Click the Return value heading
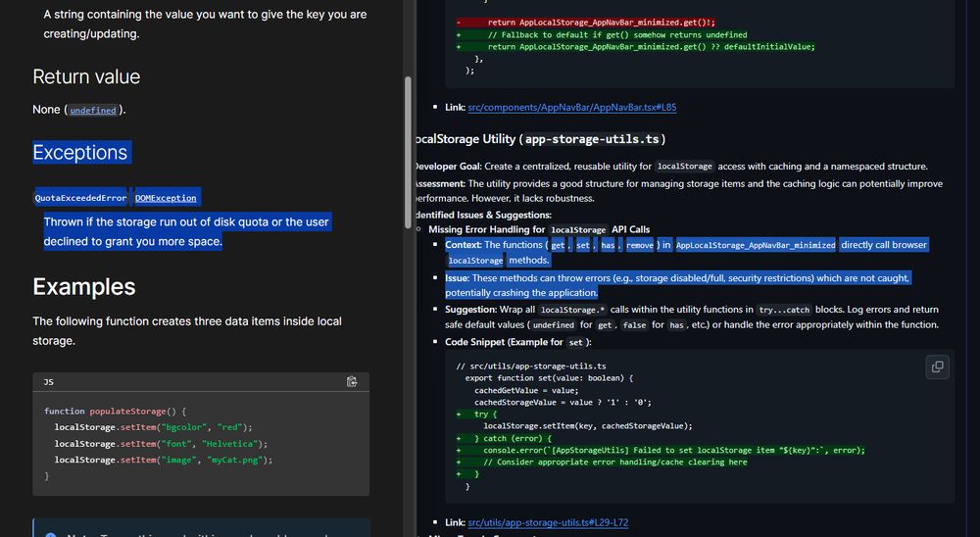This screenshot has height=537, width=980. [86, 76]
